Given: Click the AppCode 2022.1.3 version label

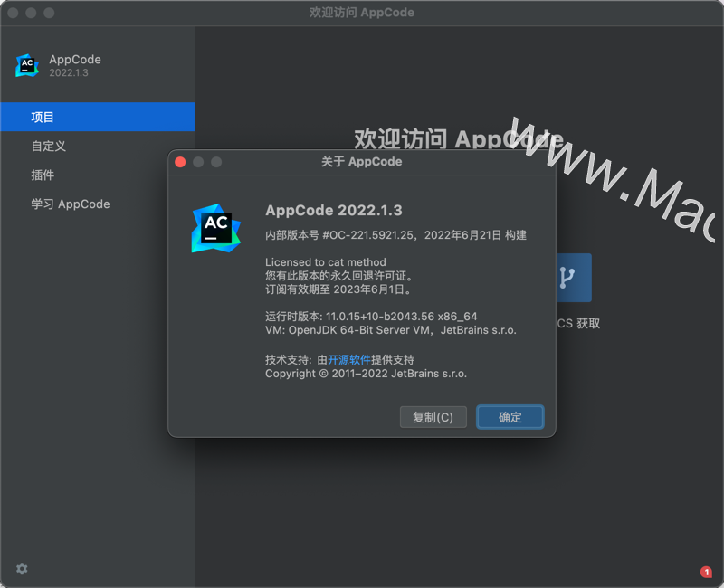Looking at the screenshot, I should [x=331, y=210].
